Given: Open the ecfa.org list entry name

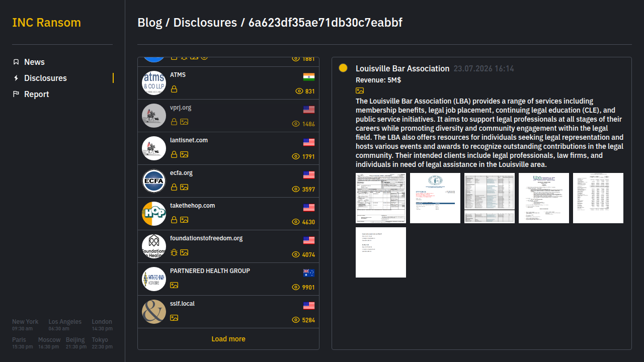Looking at the screenshot, I should pyautogui.click(x=181, y=173).
